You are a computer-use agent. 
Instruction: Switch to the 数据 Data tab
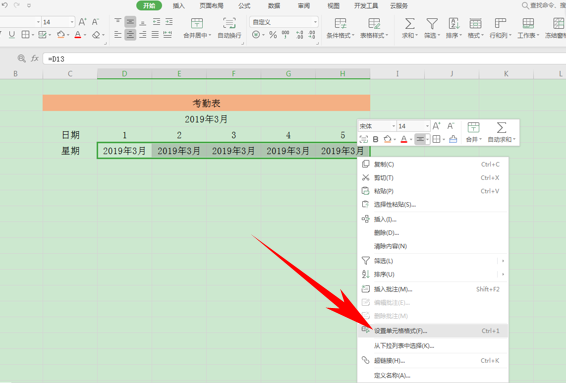pyautogui.click(x=274, y=5)
